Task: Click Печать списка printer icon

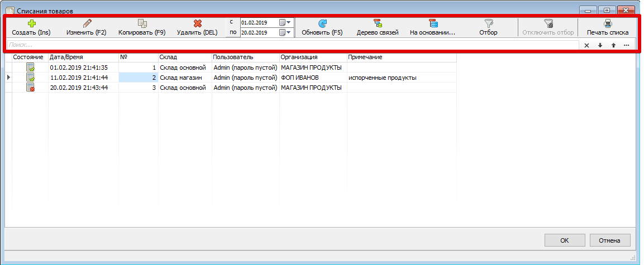Action: [x=608, y=24]
